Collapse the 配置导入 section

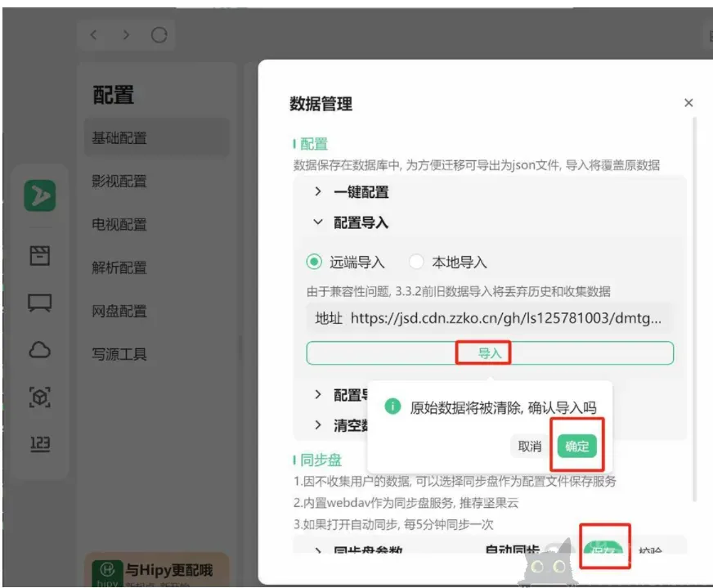click(318, 222)
